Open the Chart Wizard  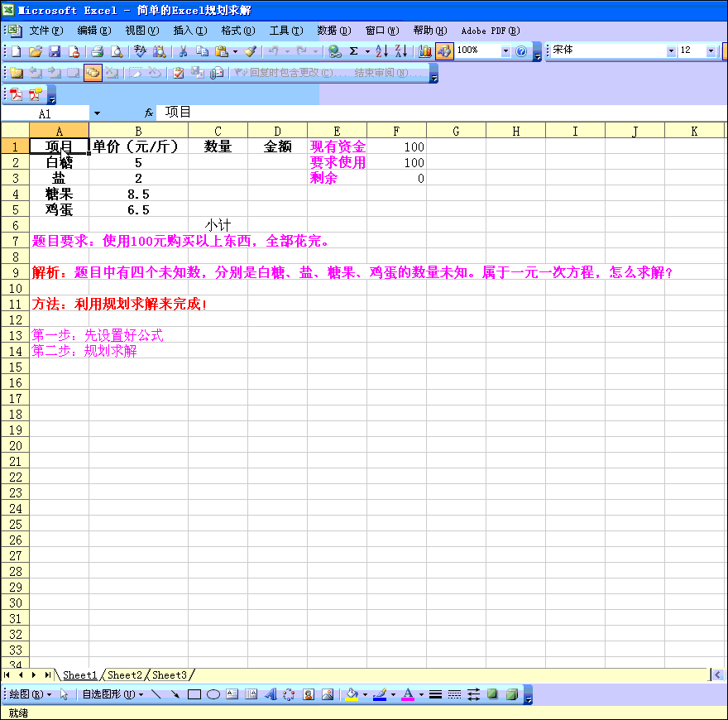pyautogui.click(x=425, y=51)
